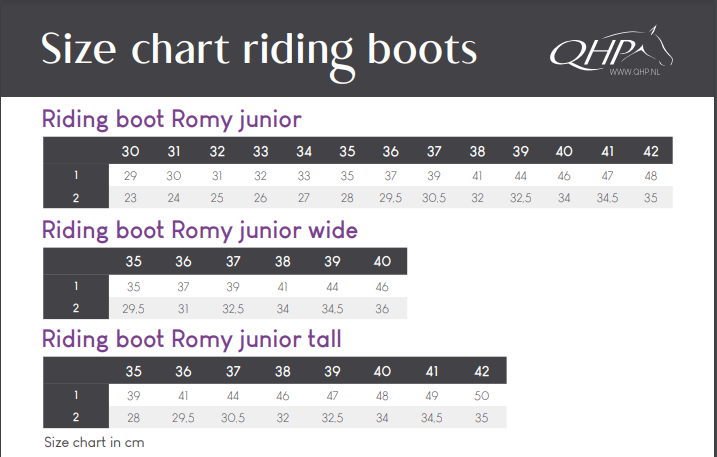The width and height of the screenshot is (717, 457).
Task: Click value 34,5 under size 39 in wide table
Action: coord(332,309)
